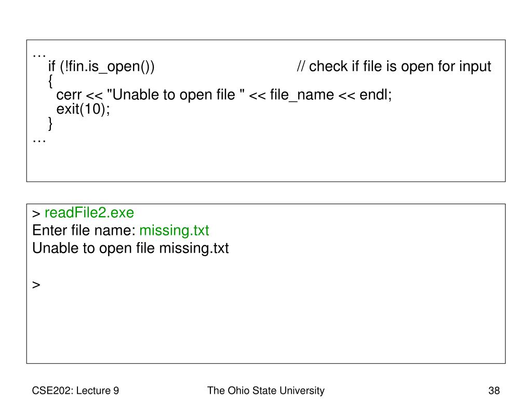
Task: Click the if (!fin.is_open()) code line
Action: [101, 66]
